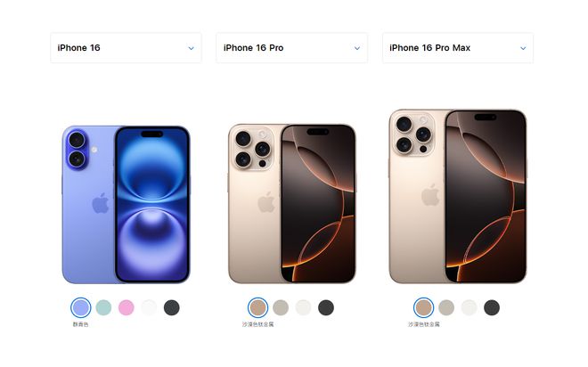Screen dimensions: 588x367
Task: Click the chevron arrow beside iPhone 16 Pro Max
Action: [523, 48]
